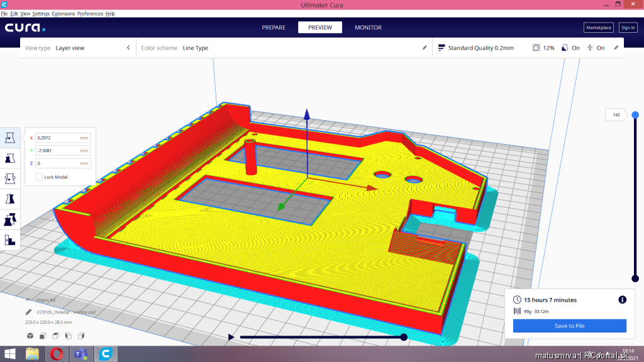The image size is (644, 362).
Task: Switch to top camera view
Action: pyautogui.click(x=55, y=336)
